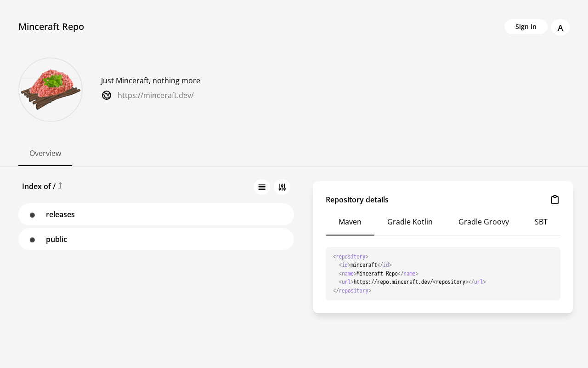Click the dot icon beside releases
Screen dimensions: 588x368
(x=32, y=215)
